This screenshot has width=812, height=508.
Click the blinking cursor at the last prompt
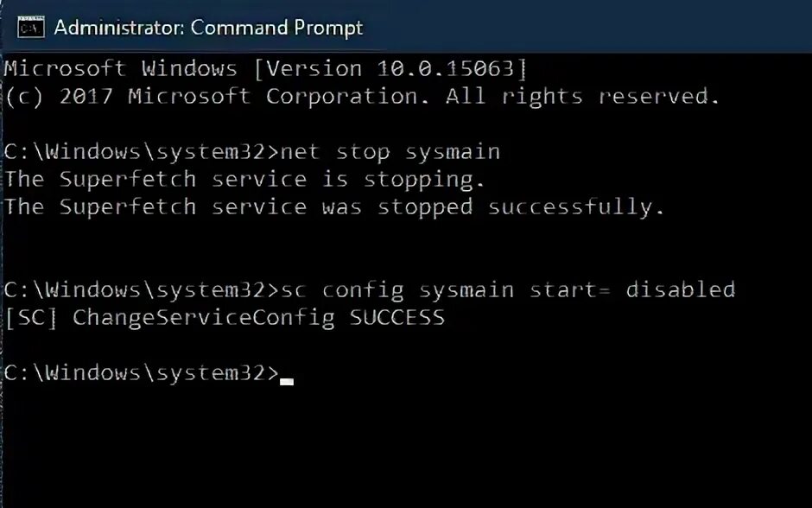(287, 378)
